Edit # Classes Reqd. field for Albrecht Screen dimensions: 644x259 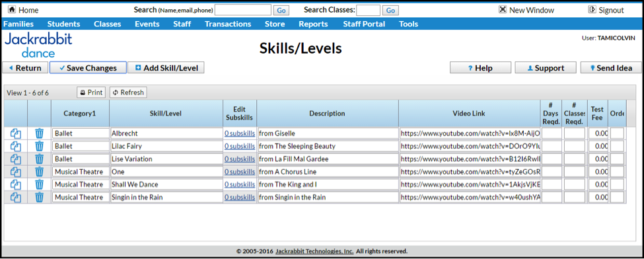(x=575, y=133)
